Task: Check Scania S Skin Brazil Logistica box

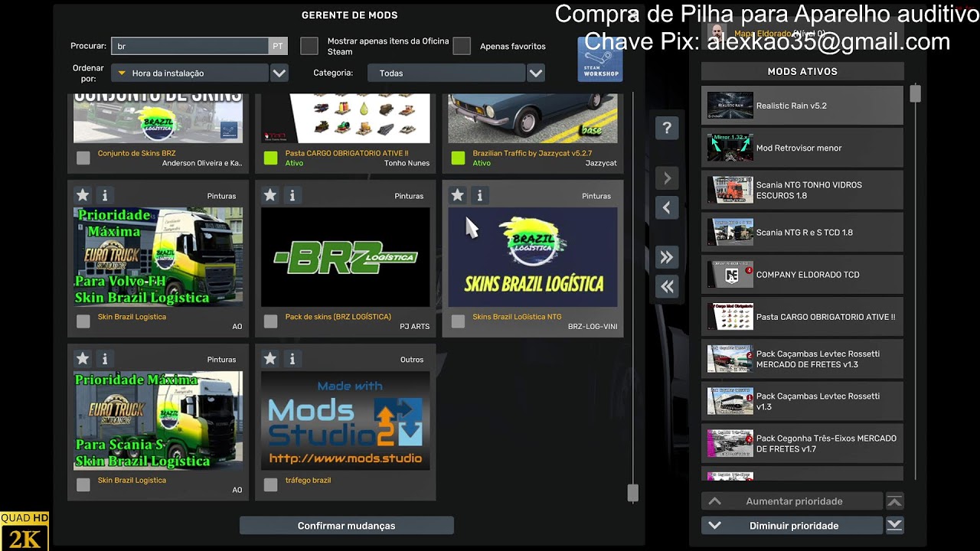Action: point(83,484)
